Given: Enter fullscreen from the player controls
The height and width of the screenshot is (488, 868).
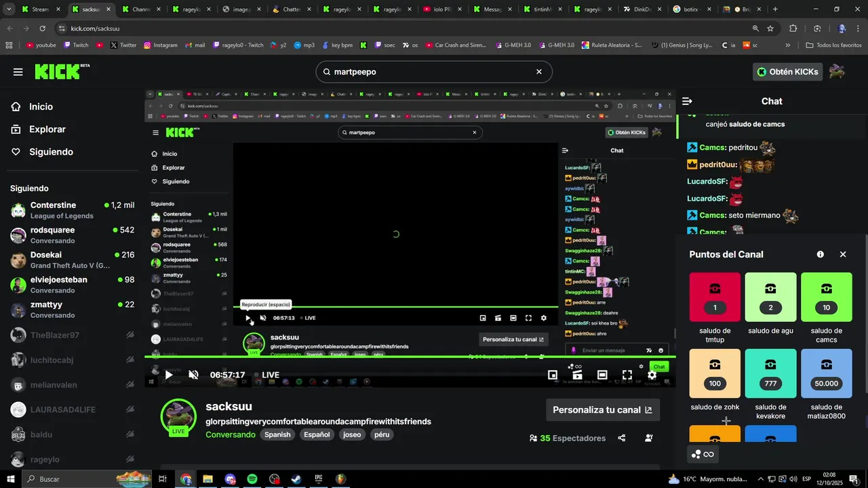Looking at the screenshot, I should [x=627, y=375].
